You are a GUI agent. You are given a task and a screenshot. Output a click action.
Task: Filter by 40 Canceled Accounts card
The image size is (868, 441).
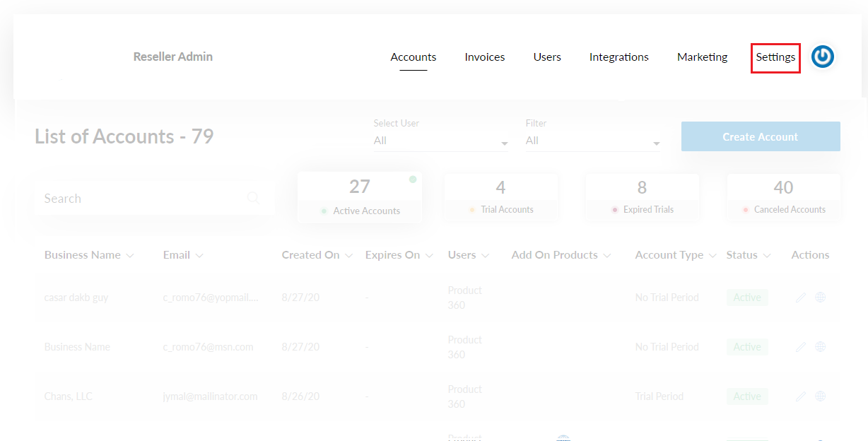783,196
